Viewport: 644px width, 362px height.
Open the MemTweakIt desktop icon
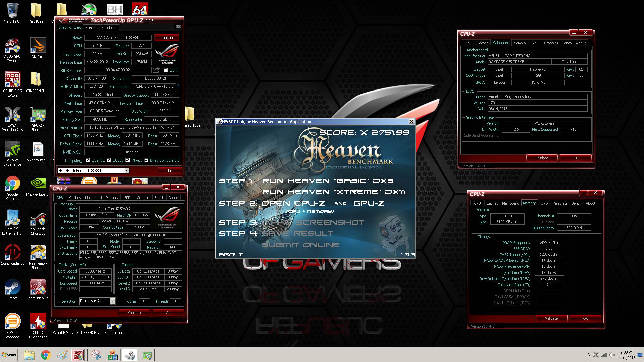38,289
